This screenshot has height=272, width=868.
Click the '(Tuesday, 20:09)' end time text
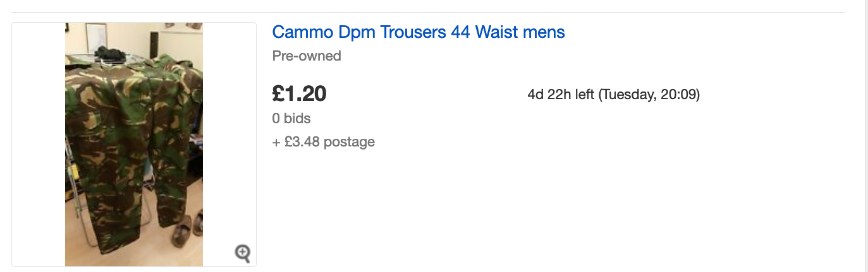pyautogui.click(x=649, y=95)
